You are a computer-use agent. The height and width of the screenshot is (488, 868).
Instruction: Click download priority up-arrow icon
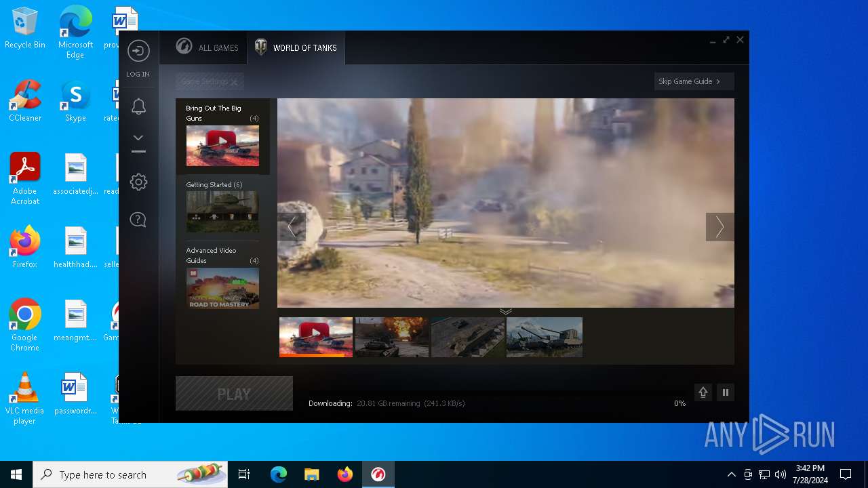click(703, 392)
